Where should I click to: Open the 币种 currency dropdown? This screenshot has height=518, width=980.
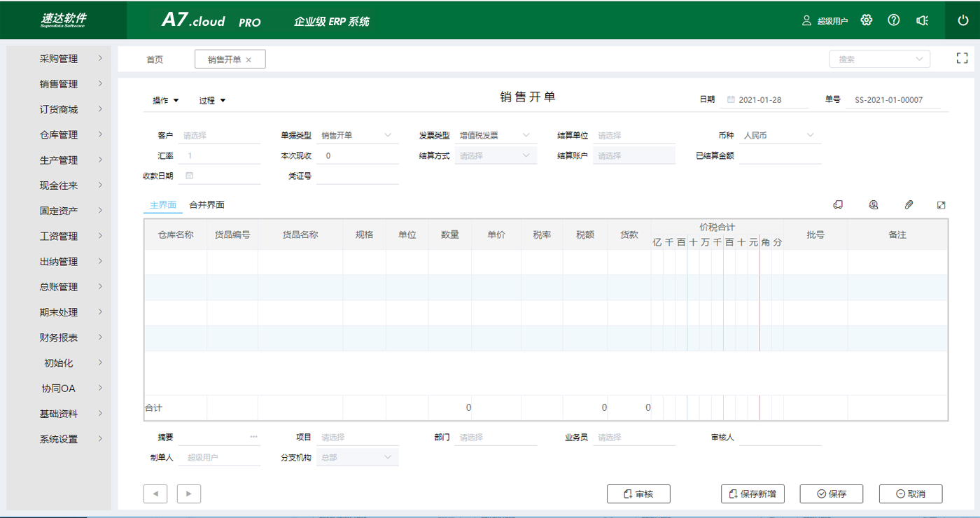tap(779, 135)
